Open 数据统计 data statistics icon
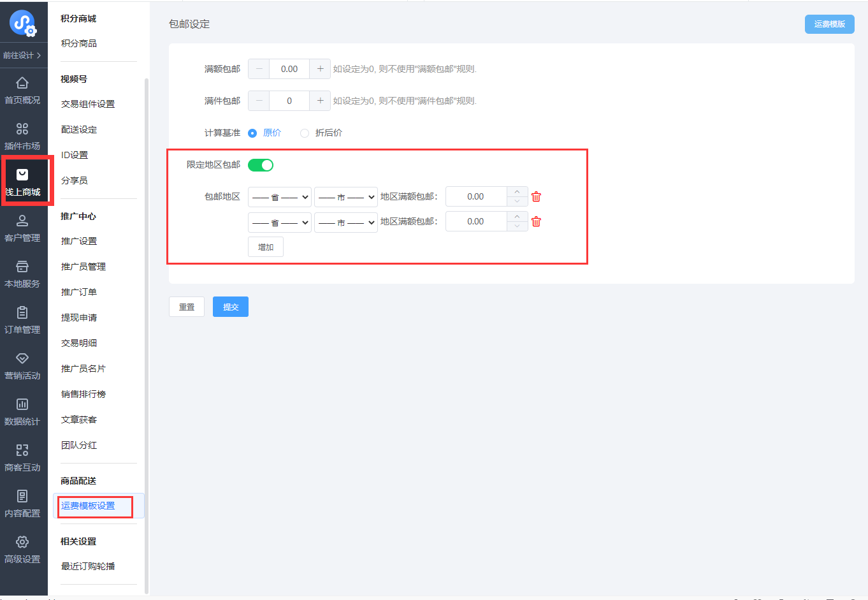 click(22, 404)
